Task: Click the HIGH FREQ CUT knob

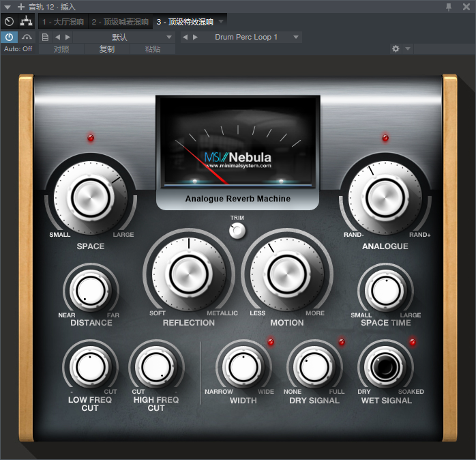Action: [156, 367]
